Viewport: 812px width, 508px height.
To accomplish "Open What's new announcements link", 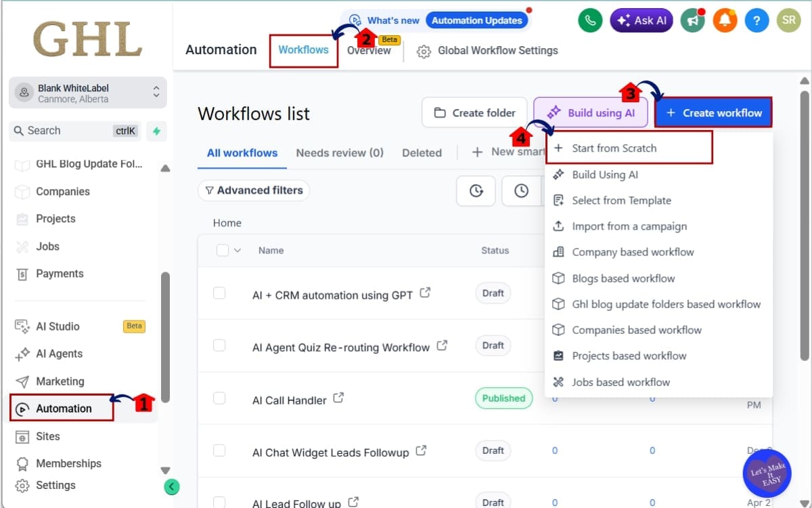I will pos(384,20).
